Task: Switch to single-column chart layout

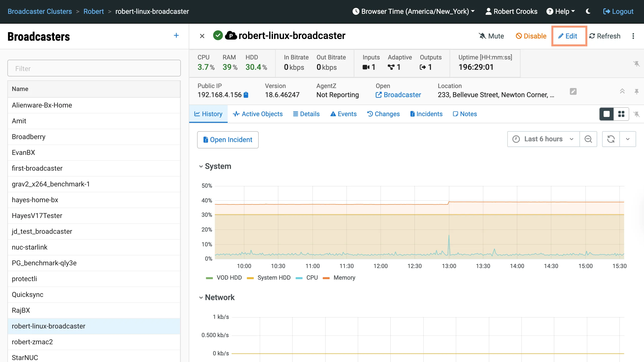Action: click(607, 114)
